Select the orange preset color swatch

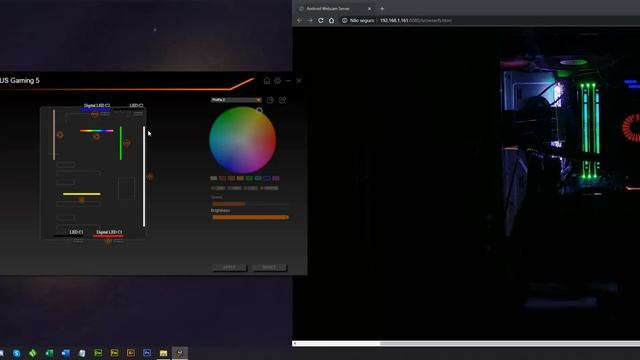coord(231,178)
